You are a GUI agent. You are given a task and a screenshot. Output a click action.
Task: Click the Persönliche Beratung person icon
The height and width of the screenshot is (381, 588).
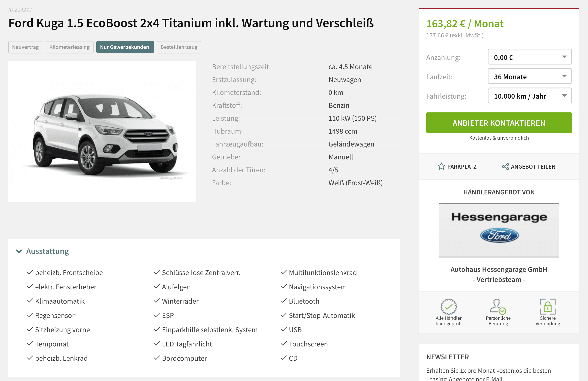click(x=498, y=306)
